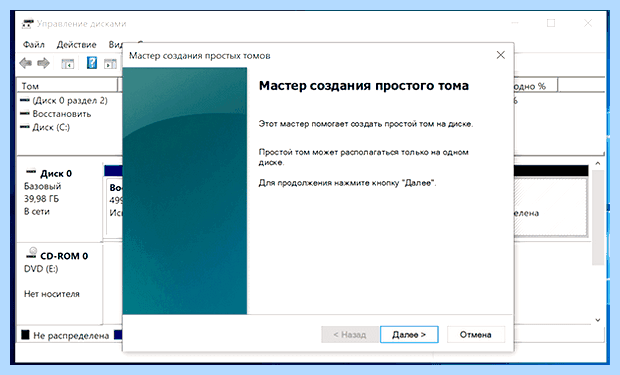Click the CD-ROM 0 drive icon
The width and height of the screenshot is (620, 375).
(32, 253)
